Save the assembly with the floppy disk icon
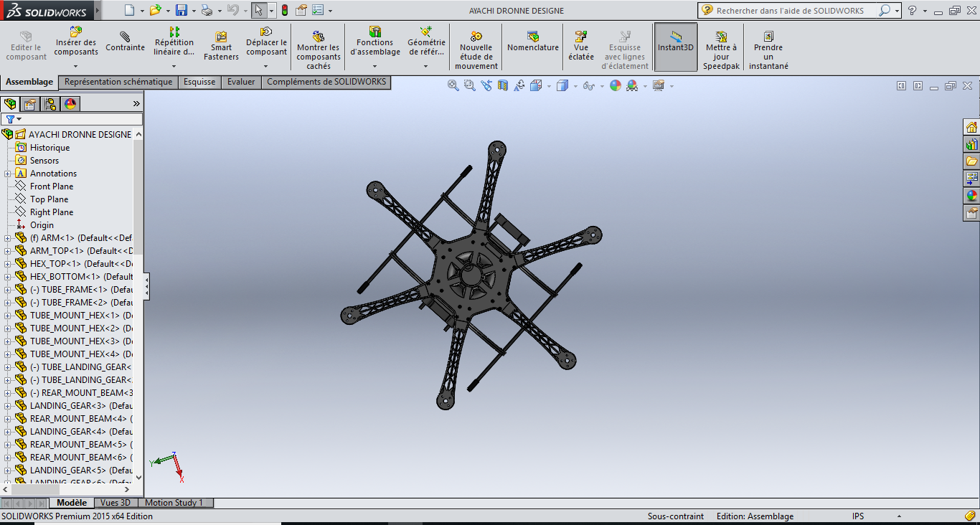This screenshot has height=525, width=980. 182,10
